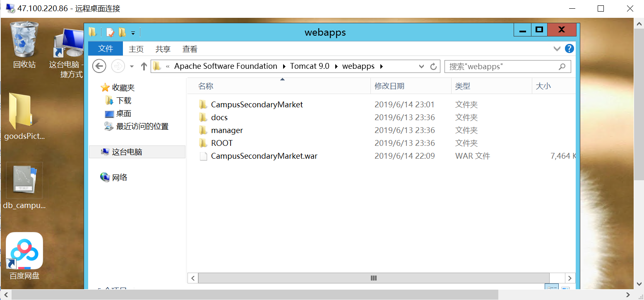
Task: Go back with the Back arrow button
Action: (x=99, y=66)
